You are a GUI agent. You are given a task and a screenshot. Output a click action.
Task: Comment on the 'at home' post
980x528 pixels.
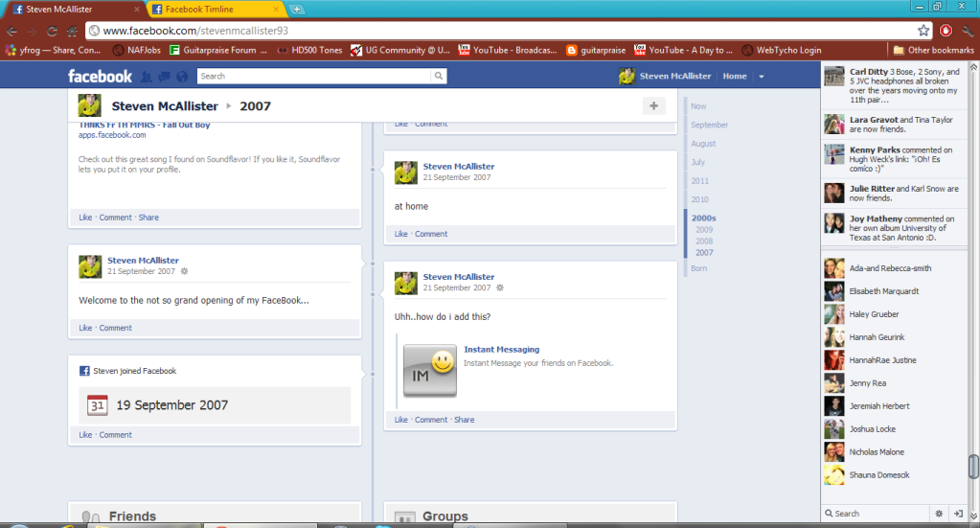[x=431, y=234]
